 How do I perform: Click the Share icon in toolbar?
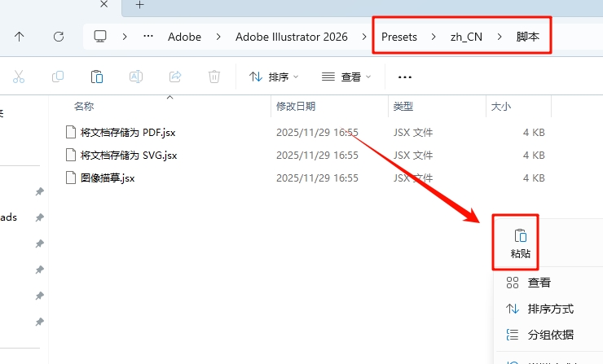pyautogui.click(x=174, y=77)
